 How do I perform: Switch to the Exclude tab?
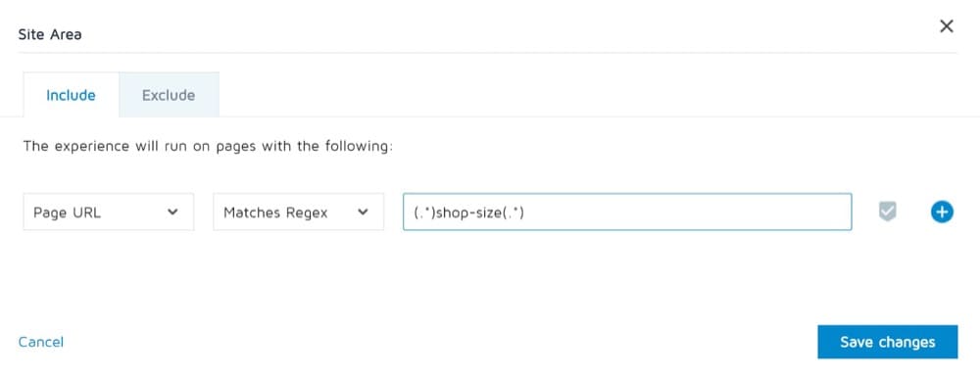pyautogui.click(x=169, y=95)
